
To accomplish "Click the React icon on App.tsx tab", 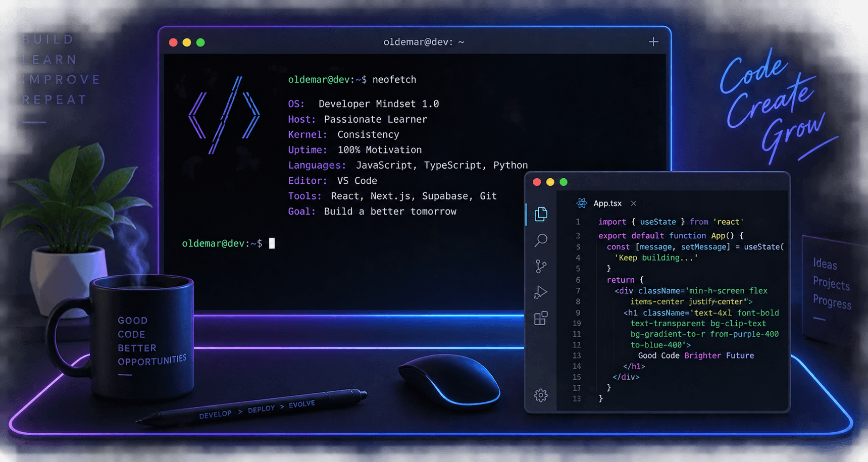I will coord(582,203).
